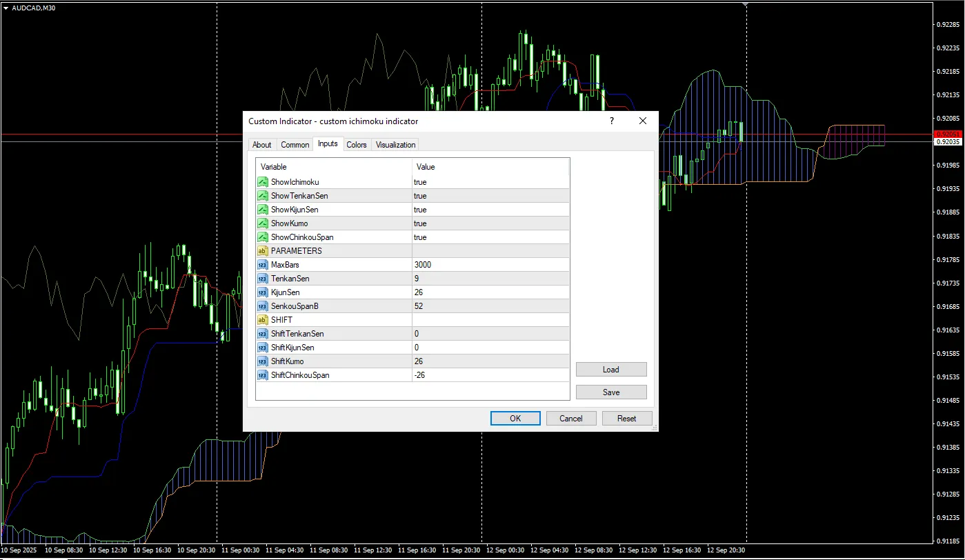Click the TenkanSen value field 9
Image resolution: width=965 pixels, height=560 pixels.
[x=417, y=279]
